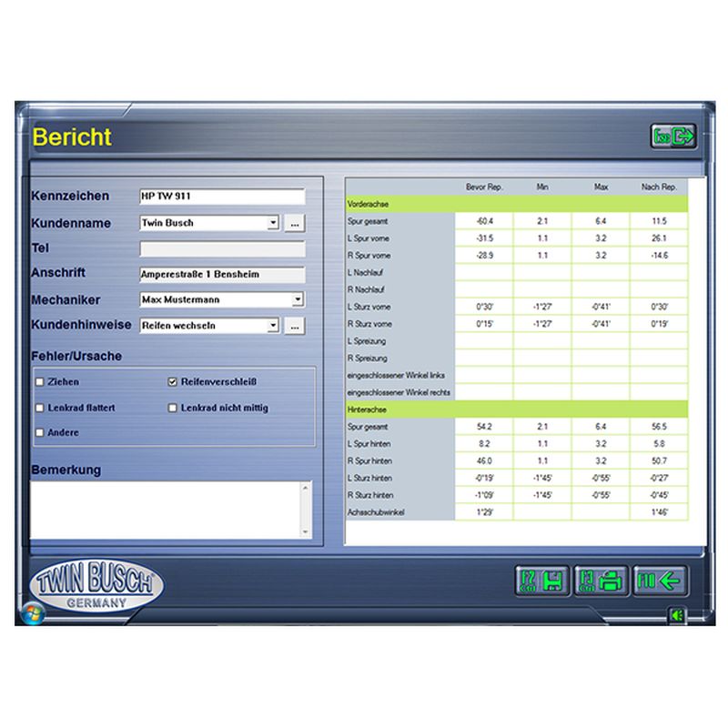Open the Mechaniker dropdown list

pos(298,299)
